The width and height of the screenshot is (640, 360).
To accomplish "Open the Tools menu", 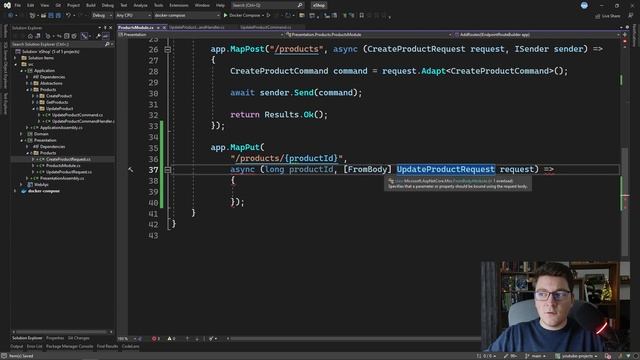I will [x=158, y=5].
